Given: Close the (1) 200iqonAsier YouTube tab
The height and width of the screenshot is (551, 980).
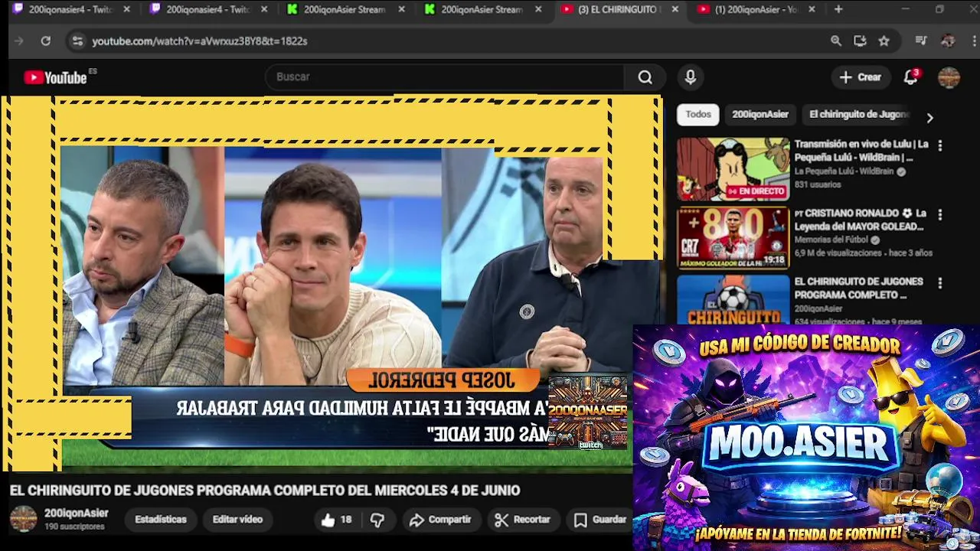Looking at the screenshot, I should [812, 9].
